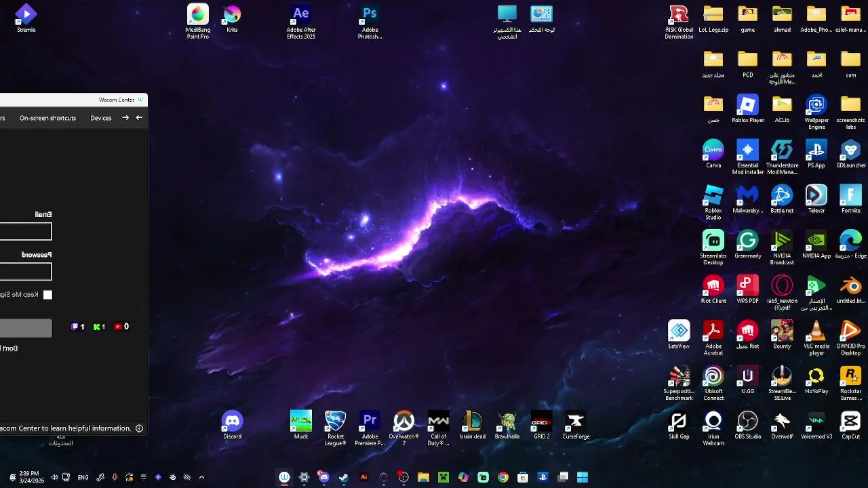Launch GDLauncher from desktop

click(x=850, y=154)
